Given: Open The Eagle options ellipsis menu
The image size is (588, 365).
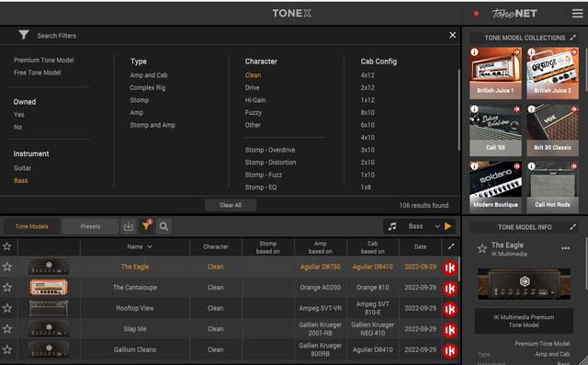Looking at the screenshot, I should click(566, 248).
